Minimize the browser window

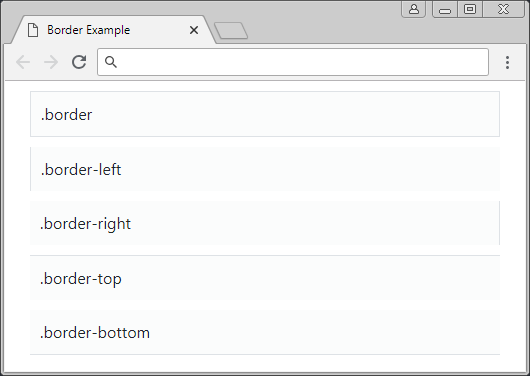445,9
